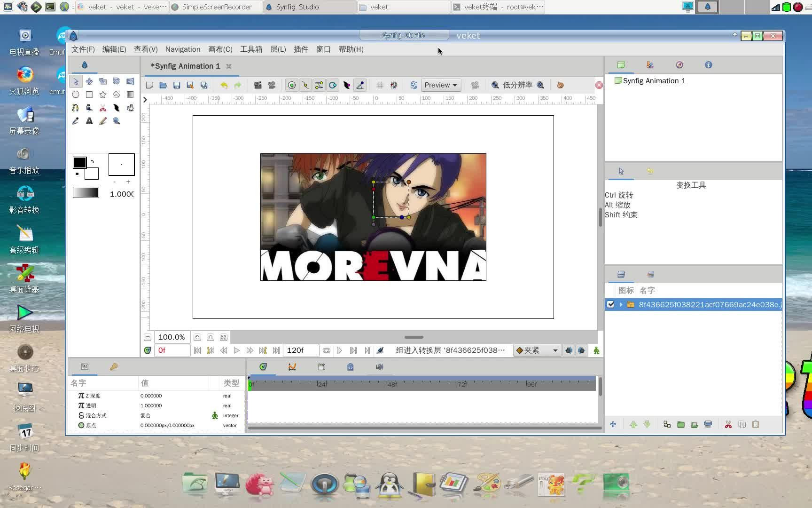Toggle tangent ducks display
Viewport: 812px width, 508px height.
pyautogui.click(x=319, y=85)
